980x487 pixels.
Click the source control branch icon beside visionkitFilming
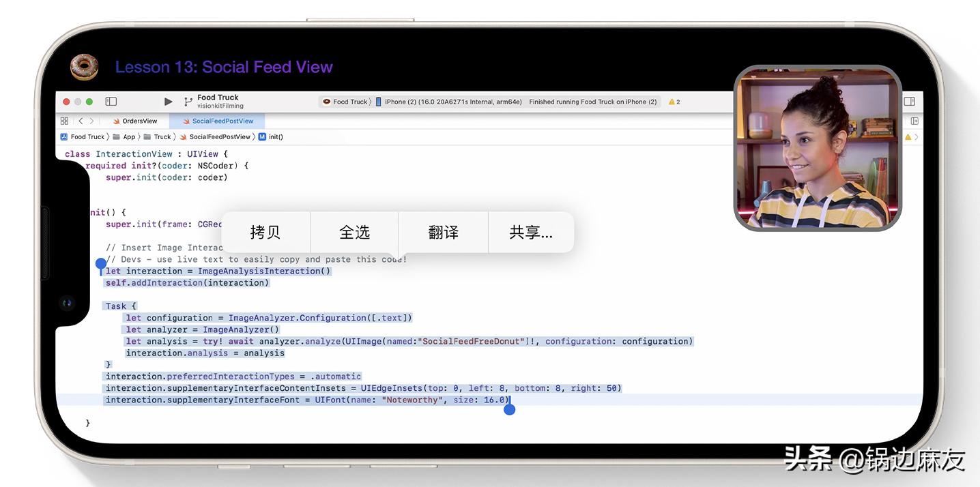click(187, 101)
